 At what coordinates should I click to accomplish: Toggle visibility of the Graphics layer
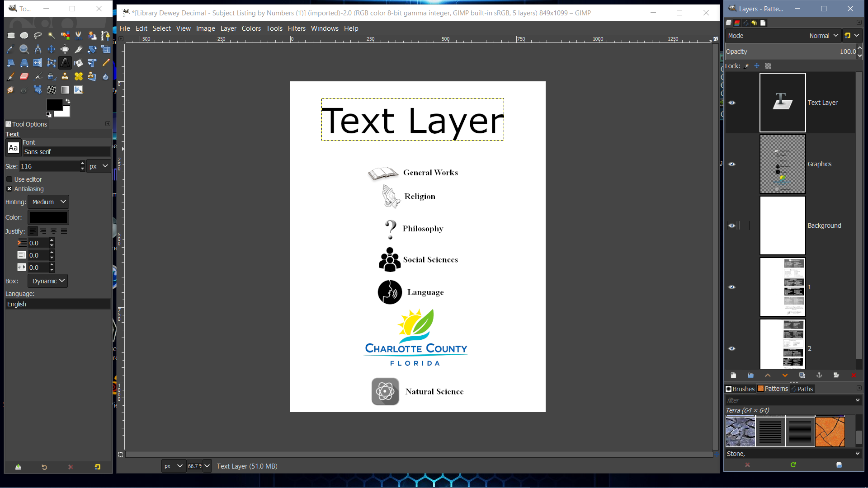(x=732, y=164)
